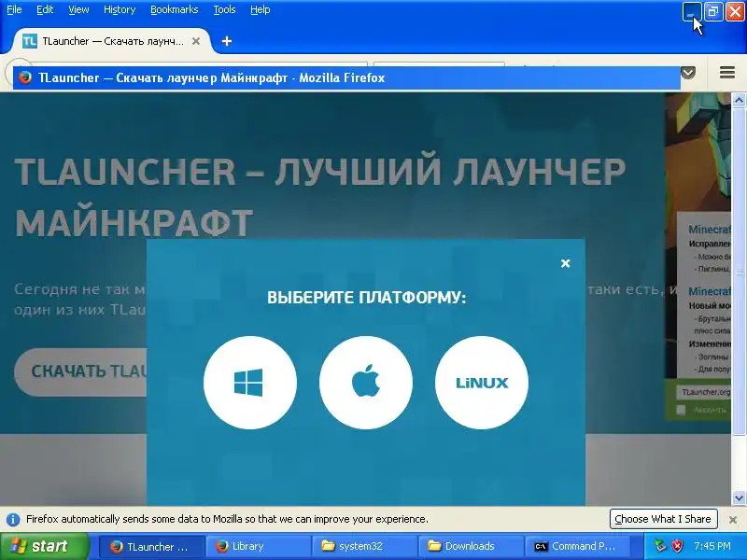The height and width of the screenshot is (560, 747).
Task: Open the History menu
Action: [120, 9]
